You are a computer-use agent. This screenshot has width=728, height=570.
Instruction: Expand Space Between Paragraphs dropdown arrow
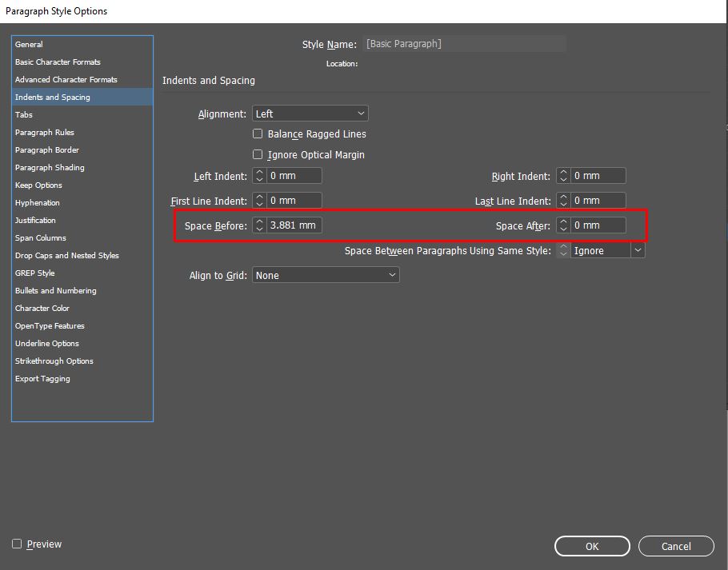[x=638, y=251]
